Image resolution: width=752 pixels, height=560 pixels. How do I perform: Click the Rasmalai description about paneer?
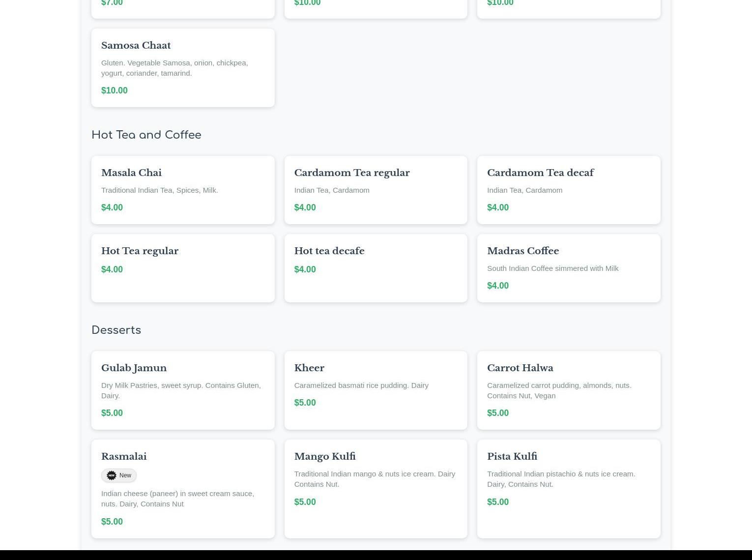pyautogui.click(x=177, y=499)
